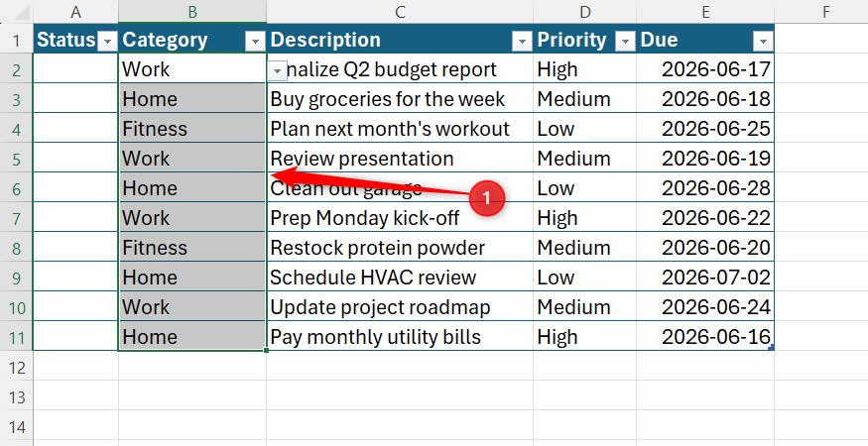This screenshot has width=868, height=446.
Task: Click the Priority header cell
Action: [584, 39]
